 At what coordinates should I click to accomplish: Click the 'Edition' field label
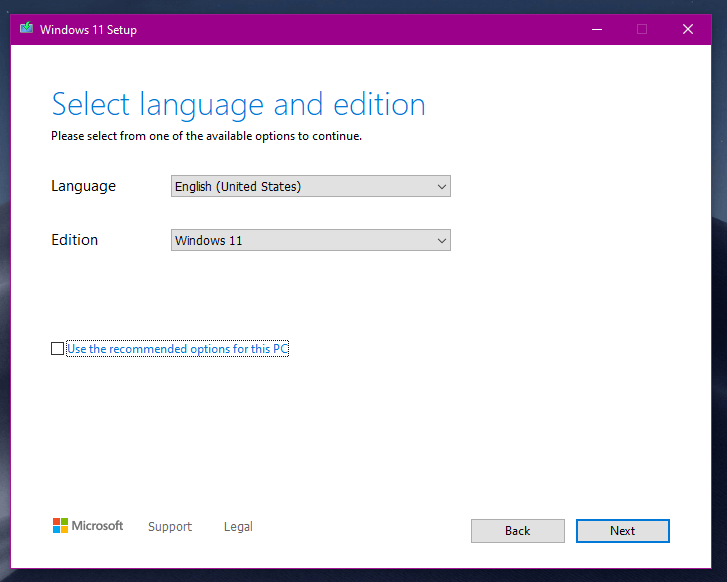[75, 240]
